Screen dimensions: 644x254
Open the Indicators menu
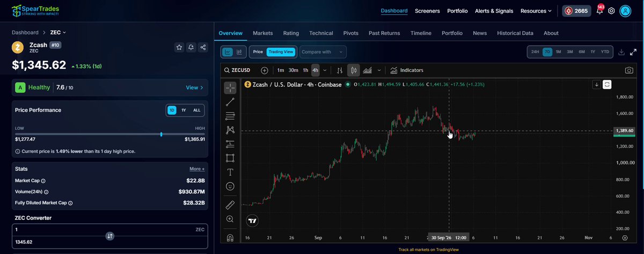point(407,70)
